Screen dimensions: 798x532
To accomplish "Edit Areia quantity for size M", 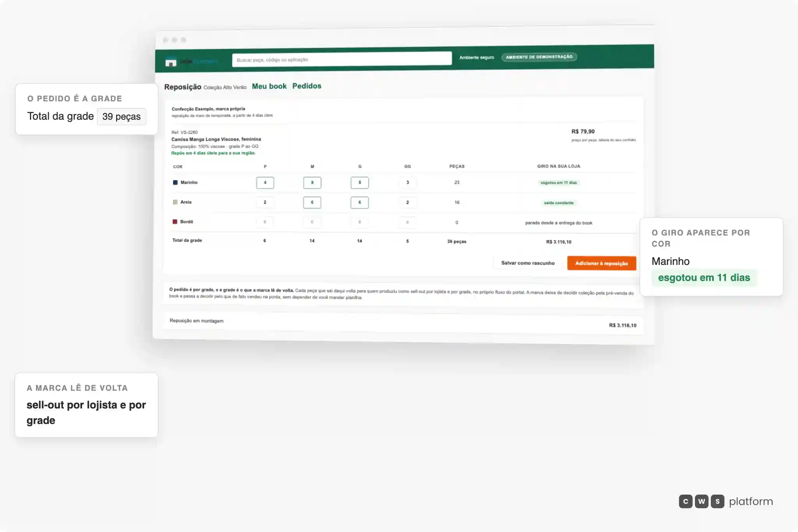I will point(312,202).
